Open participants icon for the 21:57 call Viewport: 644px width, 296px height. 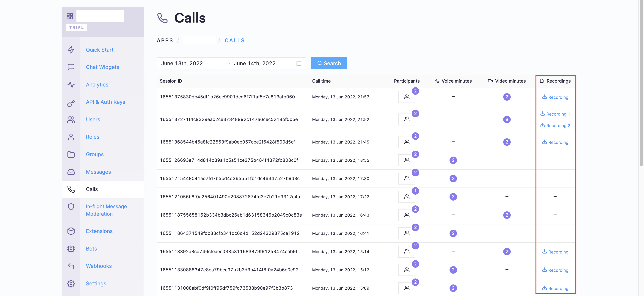[x=406, y=97]
